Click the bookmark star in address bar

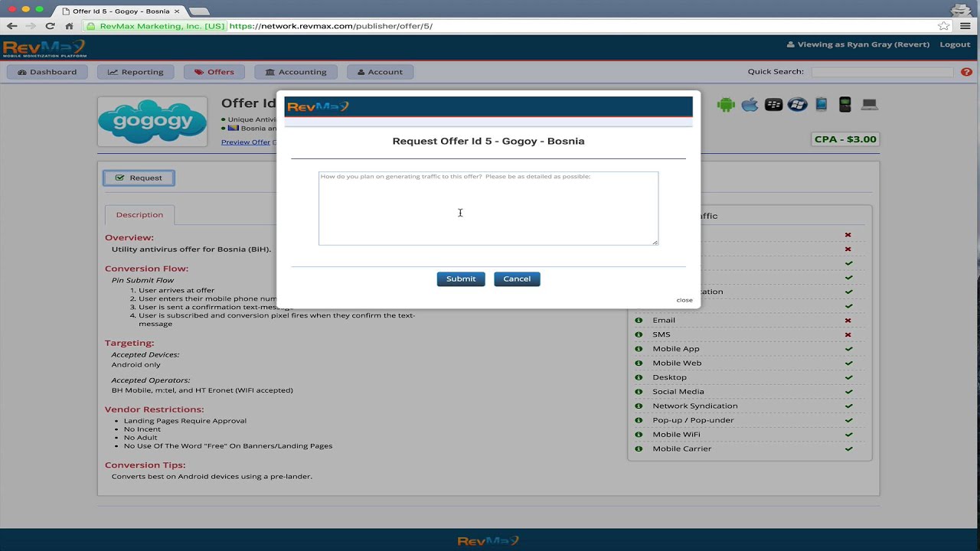point(943,26)
